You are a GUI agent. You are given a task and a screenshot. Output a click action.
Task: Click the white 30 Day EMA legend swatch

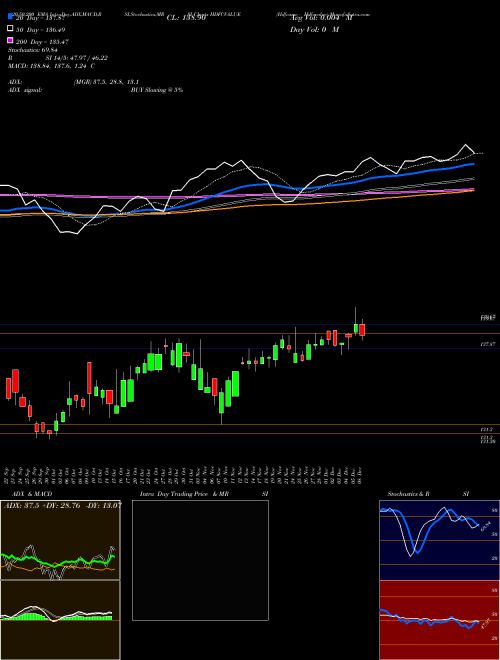coord(11,29)
